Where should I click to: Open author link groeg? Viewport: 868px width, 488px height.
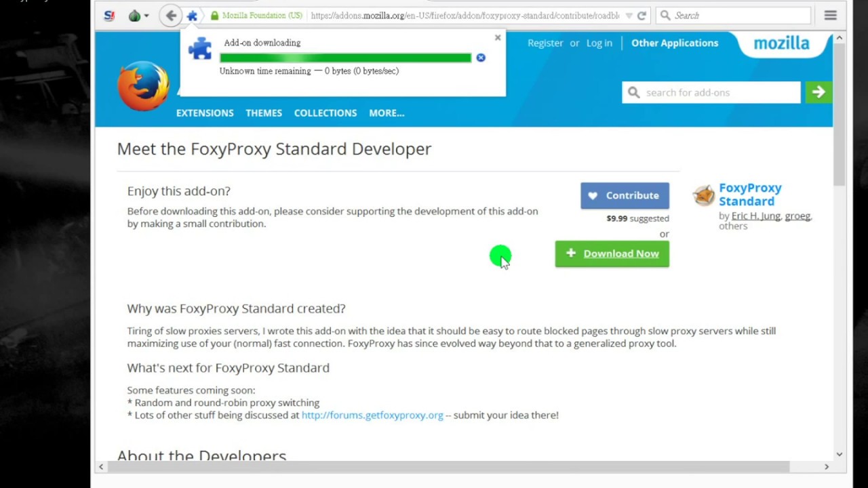[797, 216]
